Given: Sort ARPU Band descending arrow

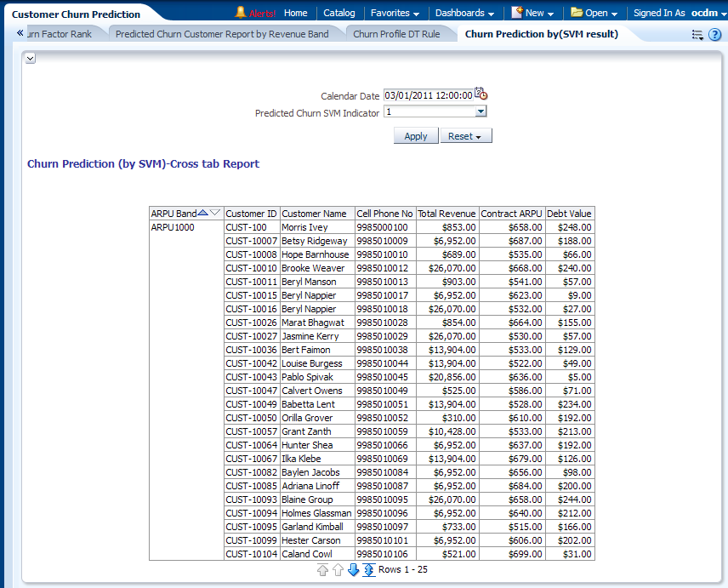Looking at the screenshot, I should (214, 213).
